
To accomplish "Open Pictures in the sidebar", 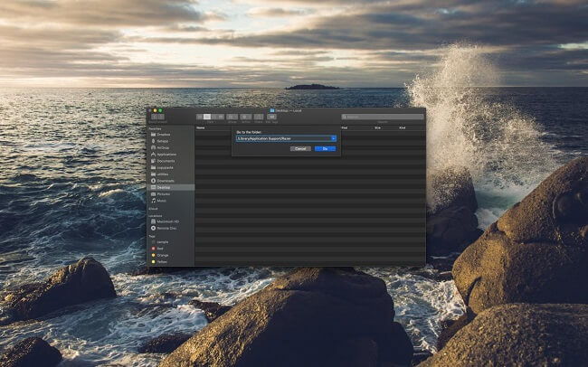I will click(x=164, y=194).
